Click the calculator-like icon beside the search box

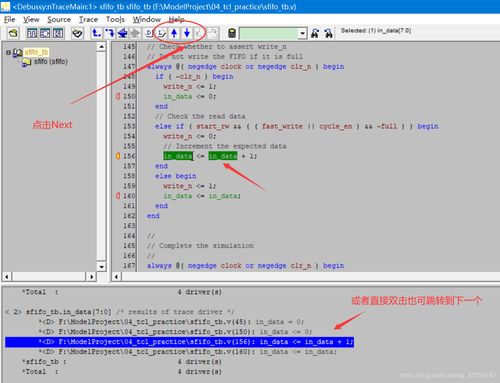[x=232, y=33]
